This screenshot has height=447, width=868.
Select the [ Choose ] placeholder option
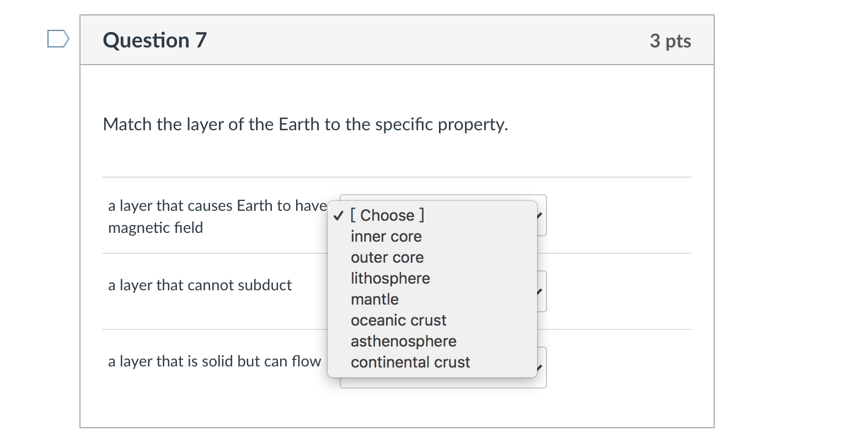[387, 215]
